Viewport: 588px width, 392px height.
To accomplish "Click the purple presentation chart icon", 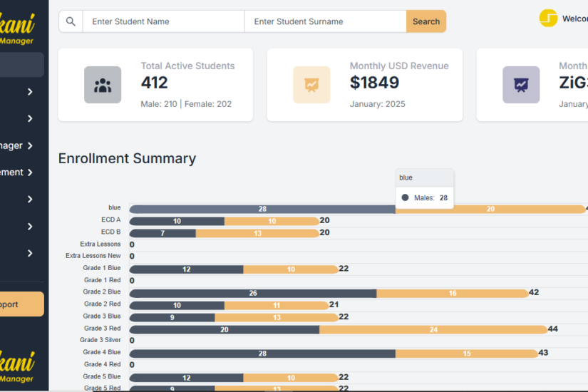I will click(521, 86).
